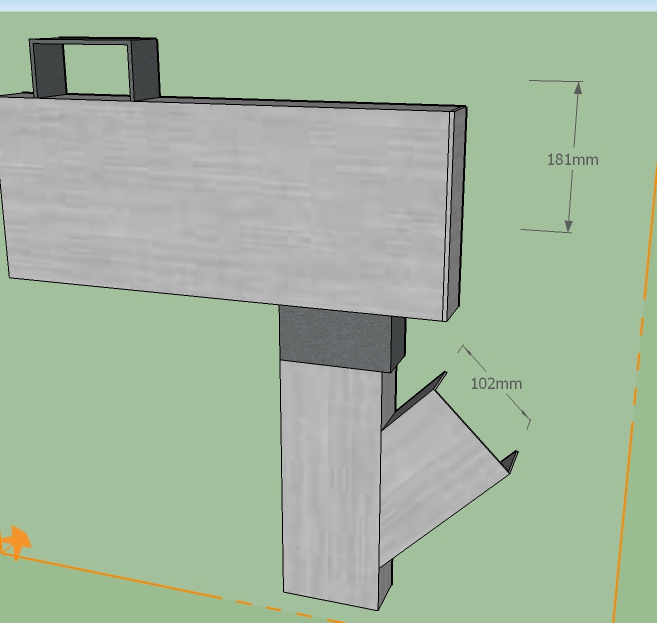Select the left upright of the handle
This screenshot has width=657, height=623.
pyautogui.click(x=47, y=72)
